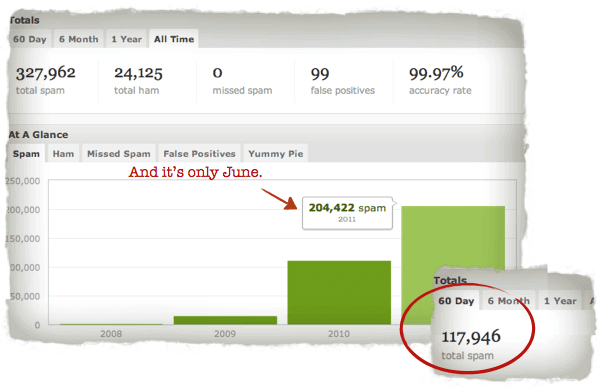
Task: Select the 6 Month totals tab
Action: (x=78, y=39)
